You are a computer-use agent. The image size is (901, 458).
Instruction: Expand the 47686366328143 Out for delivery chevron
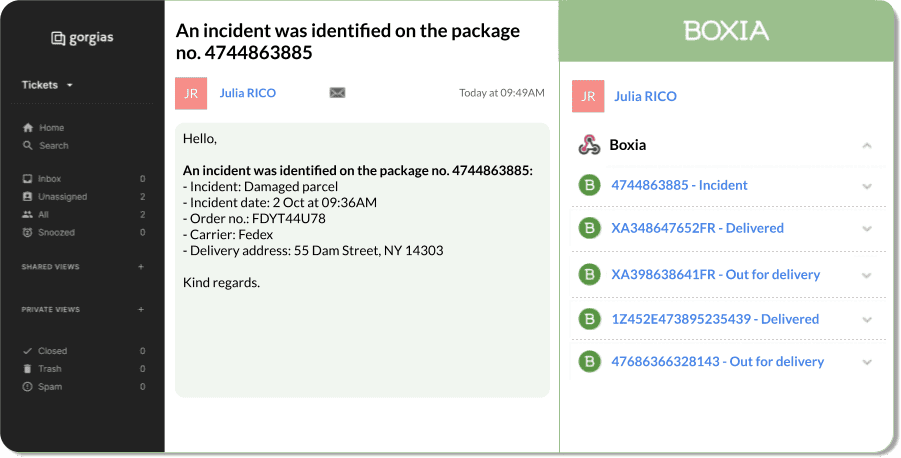867,362
